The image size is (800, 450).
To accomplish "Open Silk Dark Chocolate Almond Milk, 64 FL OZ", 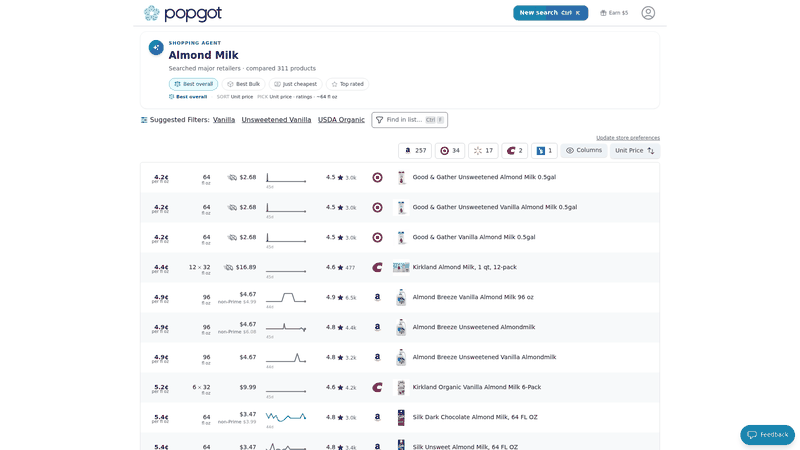I will 475,417.
